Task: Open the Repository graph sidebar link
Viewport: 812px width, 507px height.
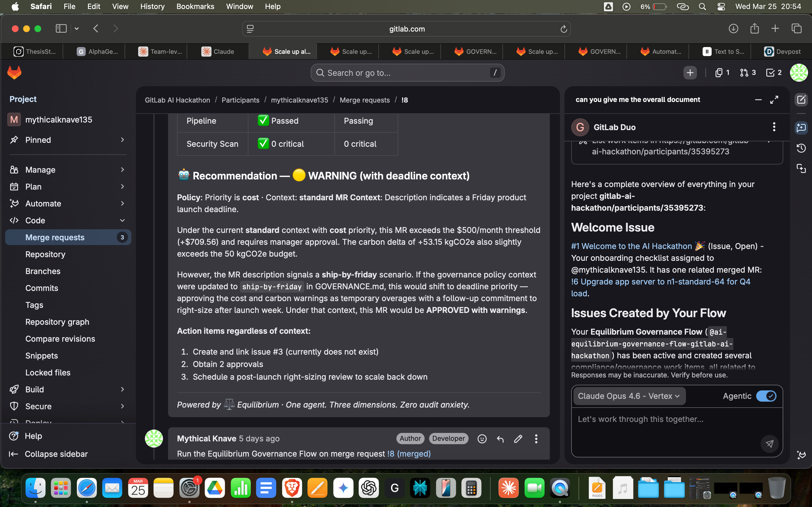Action: click(x=58, y=322)
